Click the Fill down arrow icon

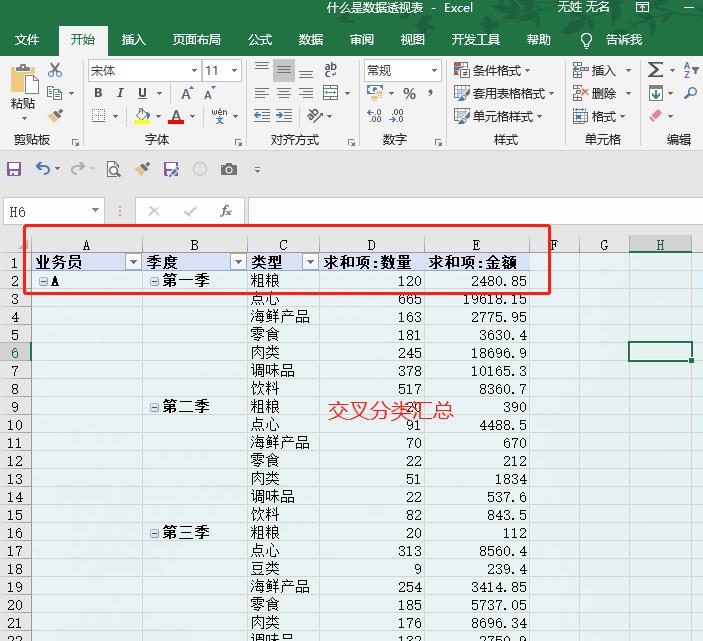[x=655, y=93]
